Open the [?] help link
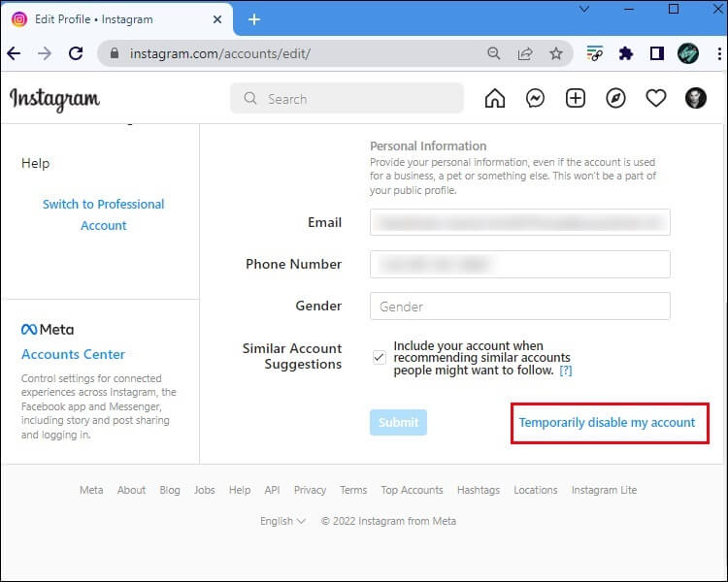Viewport: 728px width, 582px height. pyautogui.click(x=566, y=371)
